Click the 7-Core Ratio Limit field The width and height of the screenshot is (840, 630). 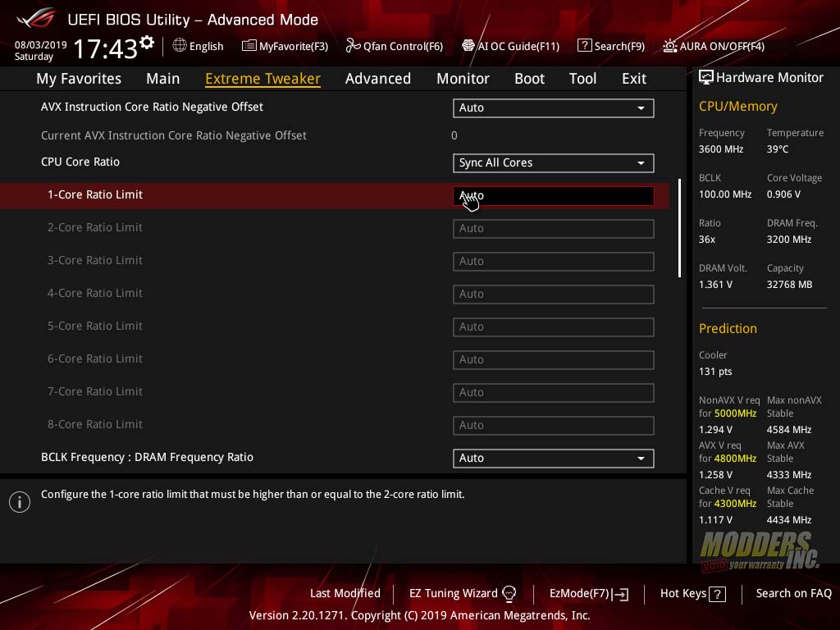coord(554,393)
